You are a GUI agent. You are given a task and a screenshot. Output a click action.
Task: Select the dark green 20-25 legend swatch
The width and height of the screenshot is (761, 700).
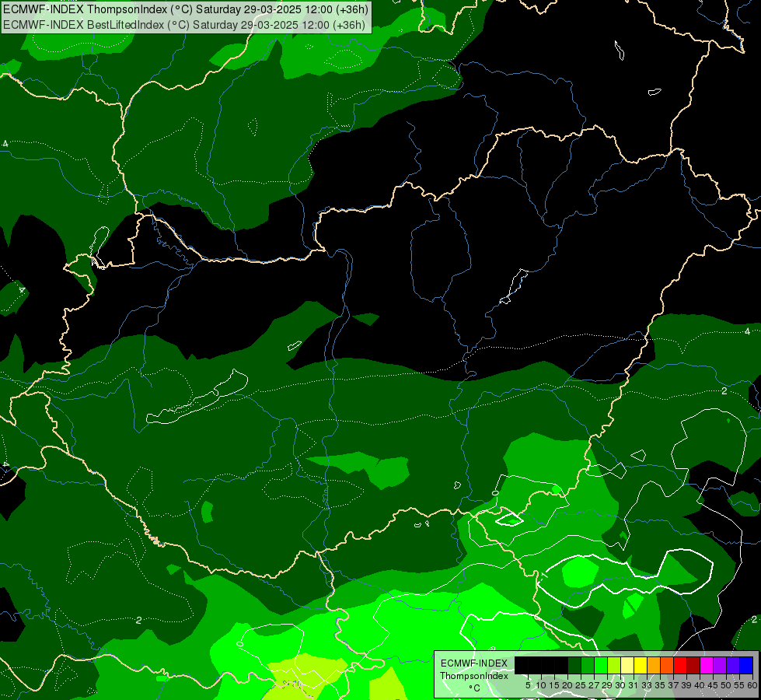574,665
